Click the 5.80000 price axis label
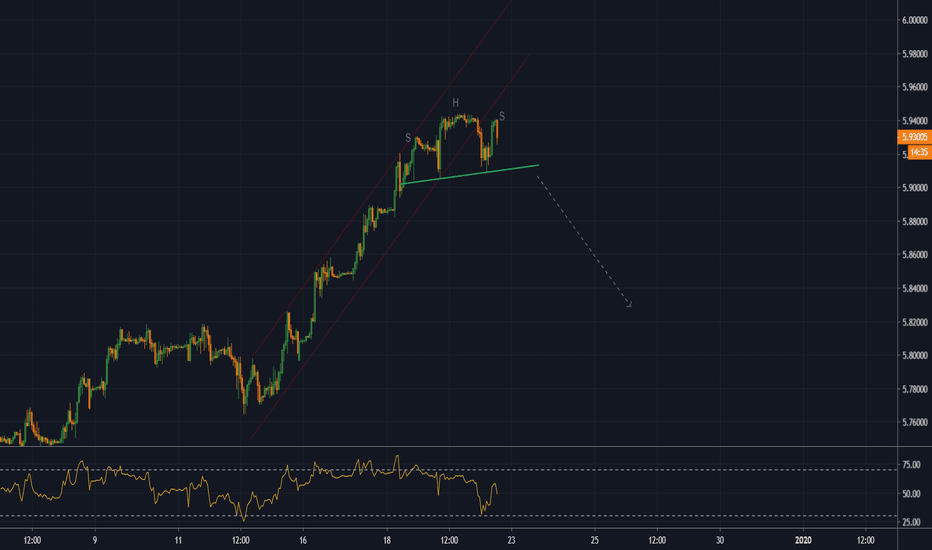932x550 pixels. (912, 356)
